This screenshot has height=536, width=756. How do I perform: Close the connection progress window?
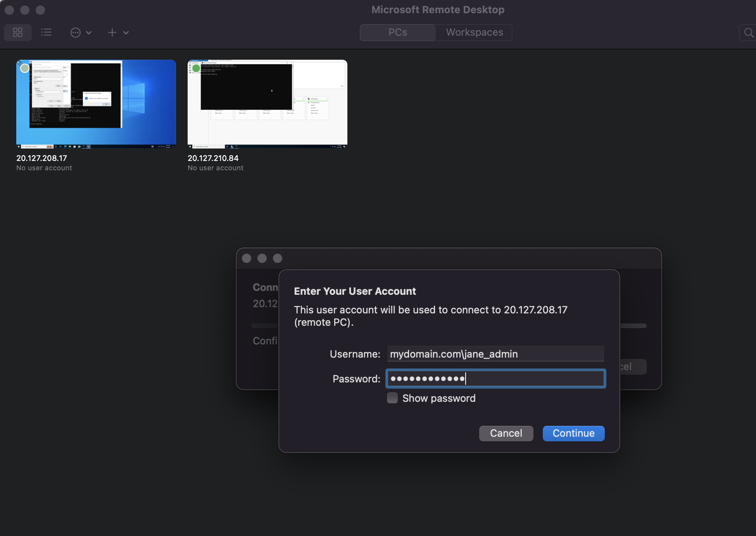247,258
